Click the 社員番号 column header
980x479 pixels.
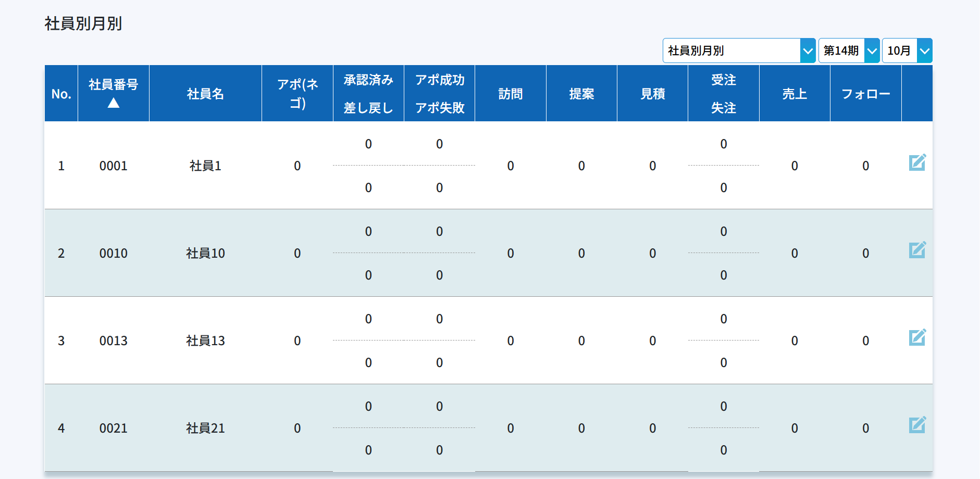click(114, 85)
